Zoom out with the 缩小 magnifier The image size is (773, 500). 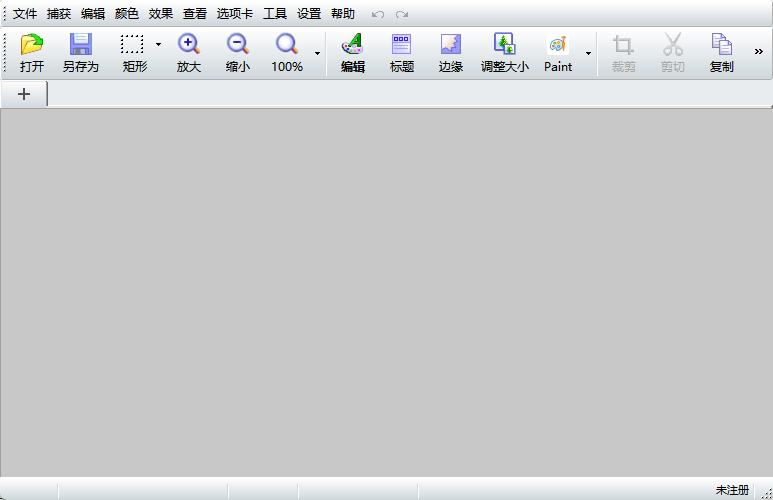click(238, 53)
